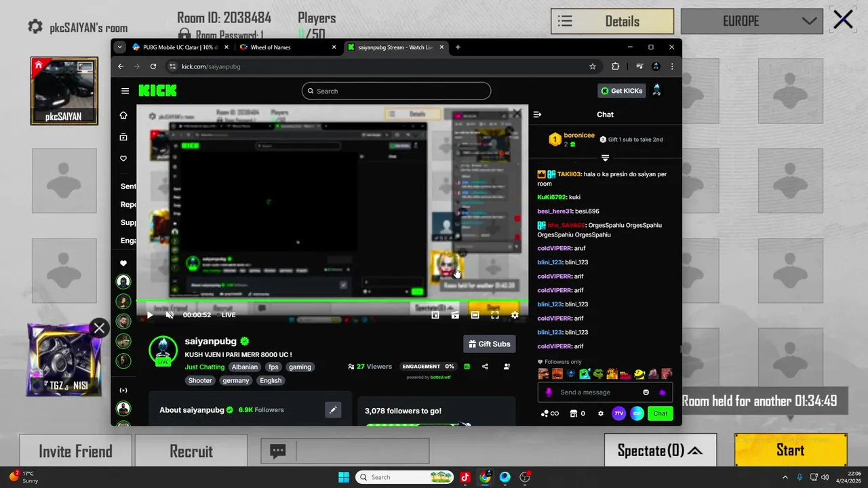Viewport: 868px width, 488px height.
Task: Click the purple icon in message box
Action: (663, 392)
